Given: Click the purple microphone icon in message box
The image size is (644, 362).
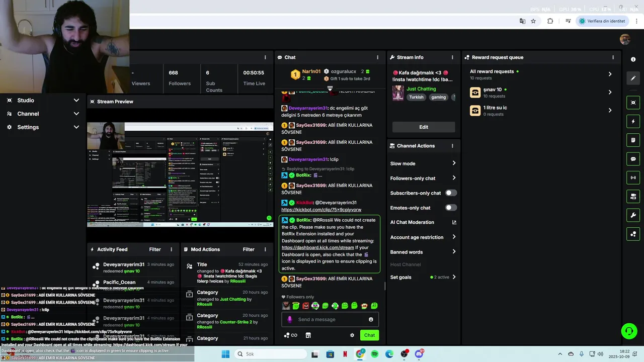Looking at the screenshot, I should (x=289, y=319).
